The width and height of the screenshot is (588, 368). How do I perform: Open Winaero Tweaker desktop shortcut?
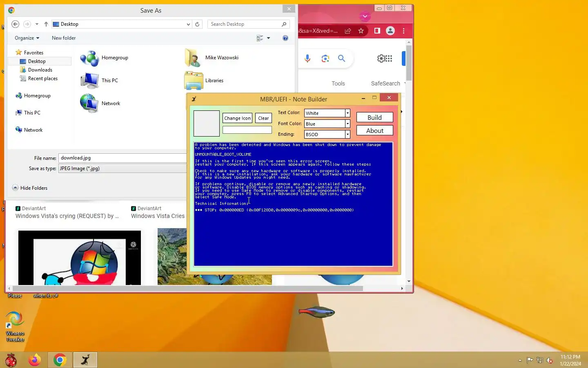click(15, 326)
